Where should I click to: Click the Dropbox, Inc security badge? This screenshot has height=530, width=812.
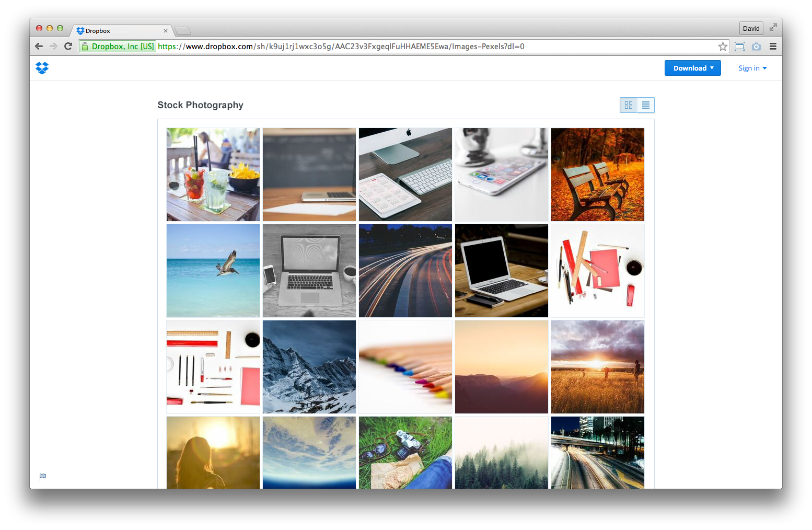pyautogui.click(x=118, y=47)
